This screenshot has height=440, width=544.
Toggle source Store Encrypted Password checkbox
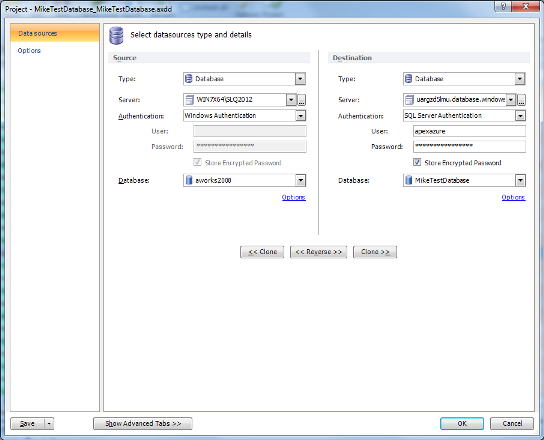click(197, 162)
